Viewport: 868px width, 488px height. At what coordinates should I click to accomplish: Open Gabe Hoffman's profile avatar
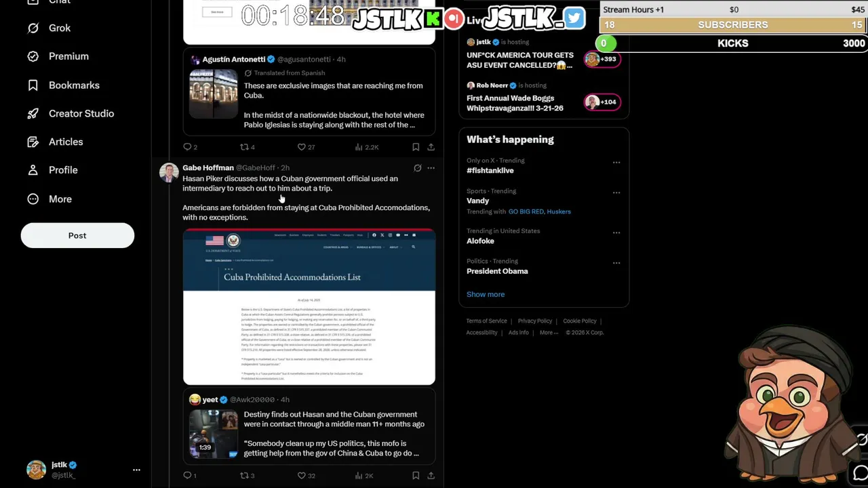point(169,173)
